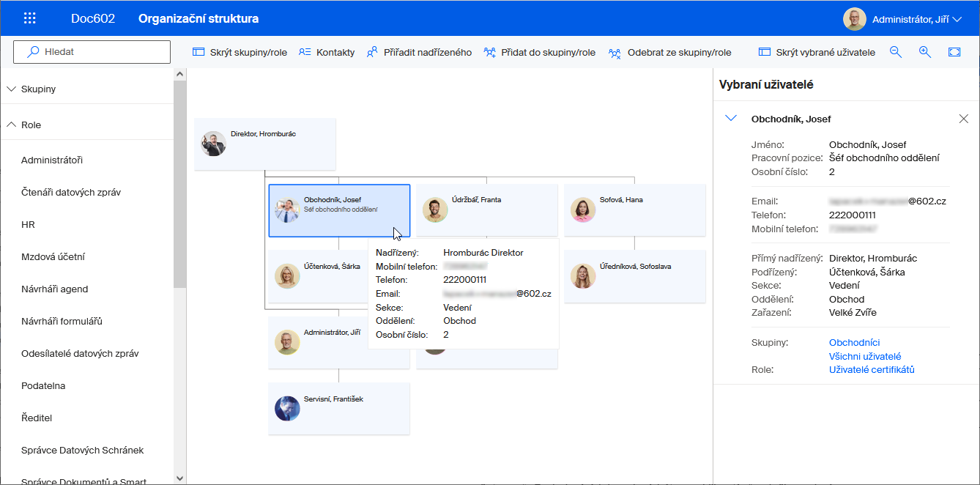Click the Vybraní uživatelé panel heading
Image resolution: width=980 pixels, height=485 pixels.
(766, 84)
